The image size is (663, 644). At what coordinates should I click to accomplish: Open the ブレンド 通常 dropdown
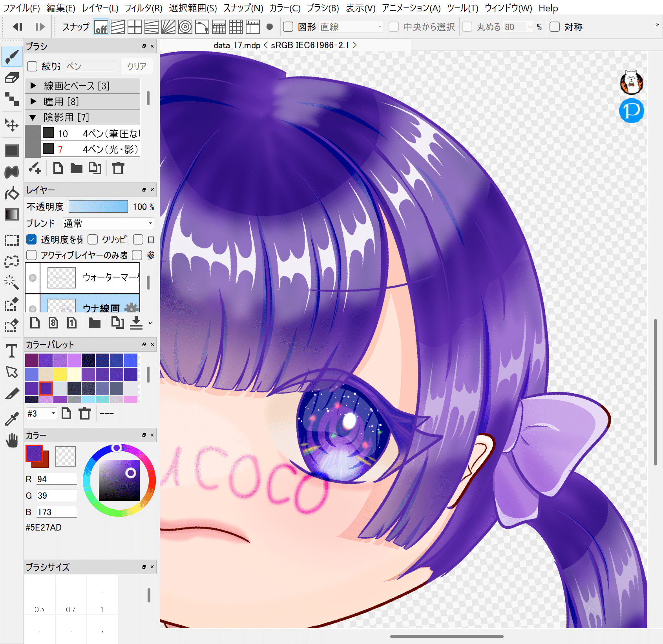click(108, 223)
